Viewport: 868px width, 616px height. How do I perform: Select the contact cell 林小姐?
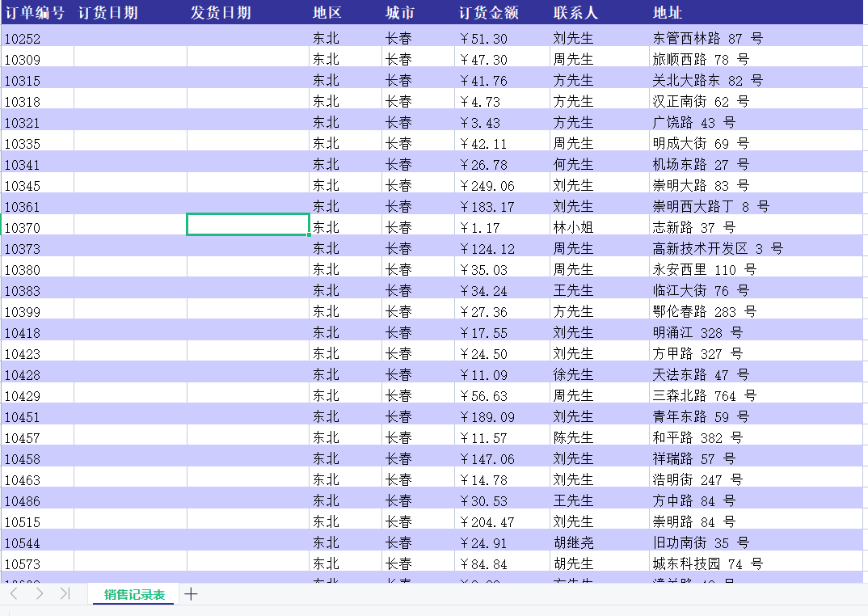coord(573,228)
